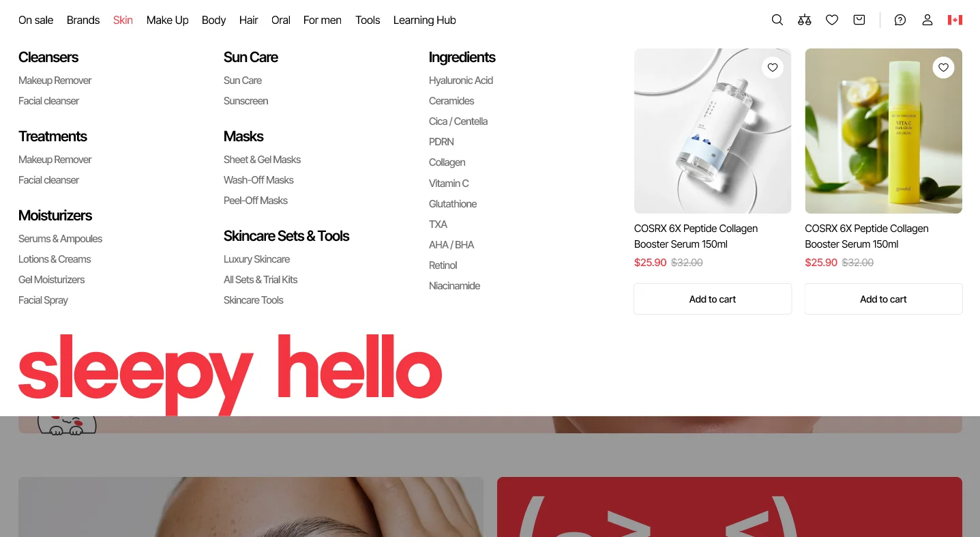Screen dimensions: 980x537
Task: Favorite the yellow Vita C serum product
Action: tap(943, 68)
